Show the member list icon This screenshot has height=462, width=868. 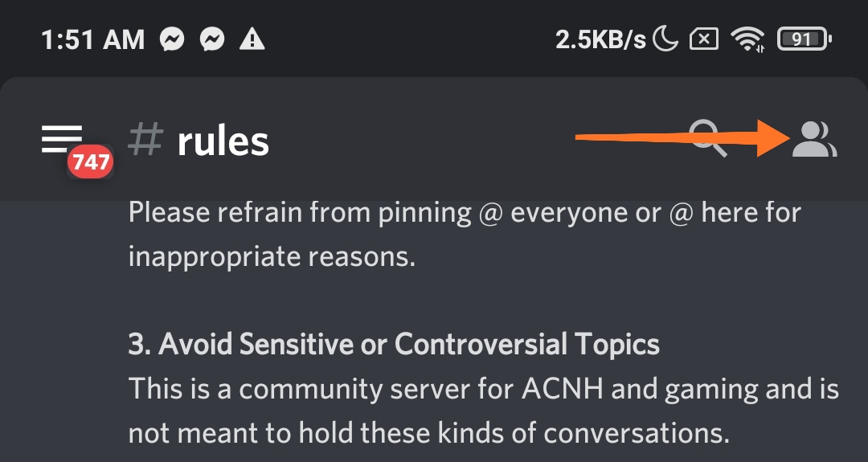(x=814, y=139)
